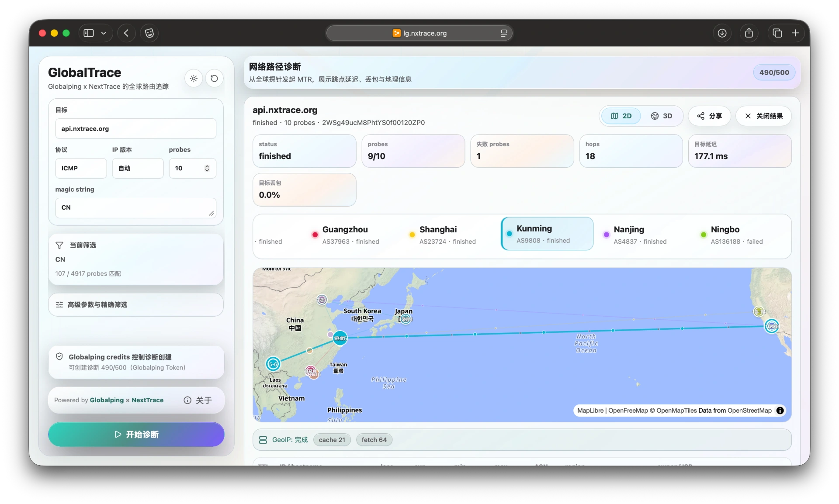Image resolution: width=839 pixels, height=504 pixels.
Task: Open the IP version 自动 dropdown
Action: click(138, 168)
